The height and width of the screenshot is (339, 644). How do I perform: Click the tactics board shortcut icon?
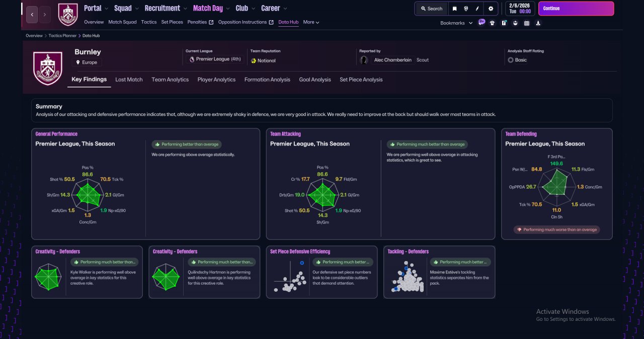click(x=504, y=23)
